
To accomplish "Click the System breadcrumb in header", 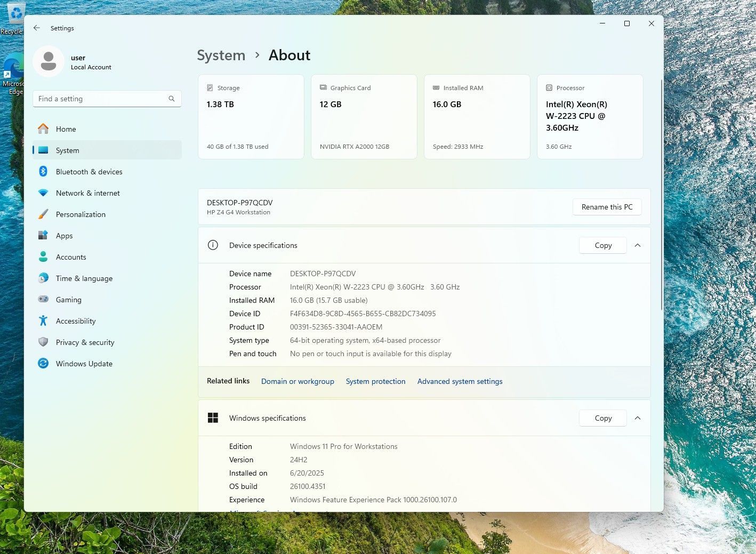I will 221,55.
